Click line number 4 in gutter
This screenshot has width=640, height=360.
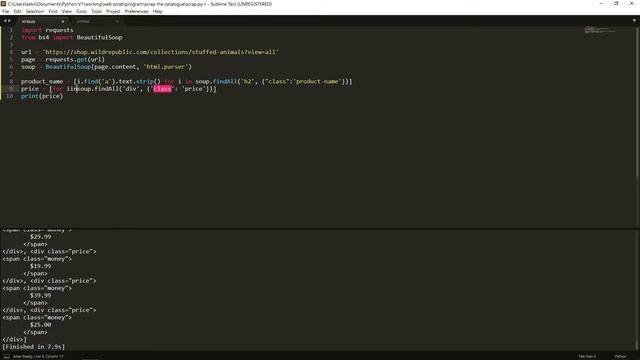click(11, 52)
